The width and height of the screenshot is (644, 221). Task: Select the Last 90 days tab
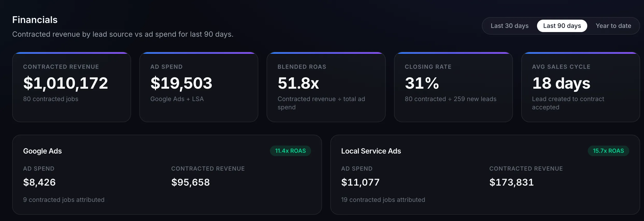tap(562, 26)
